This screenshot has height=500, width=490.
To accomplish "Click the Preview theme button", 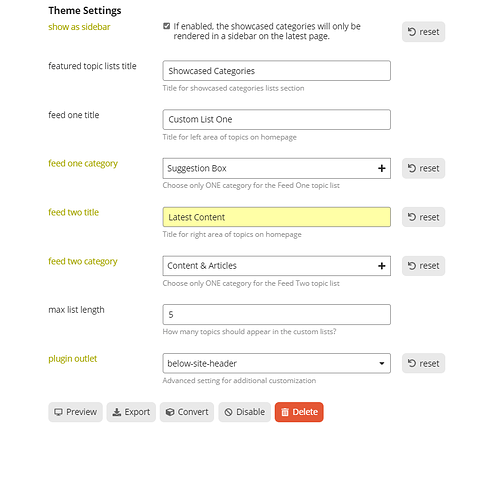I will click(x=75, y=412).
